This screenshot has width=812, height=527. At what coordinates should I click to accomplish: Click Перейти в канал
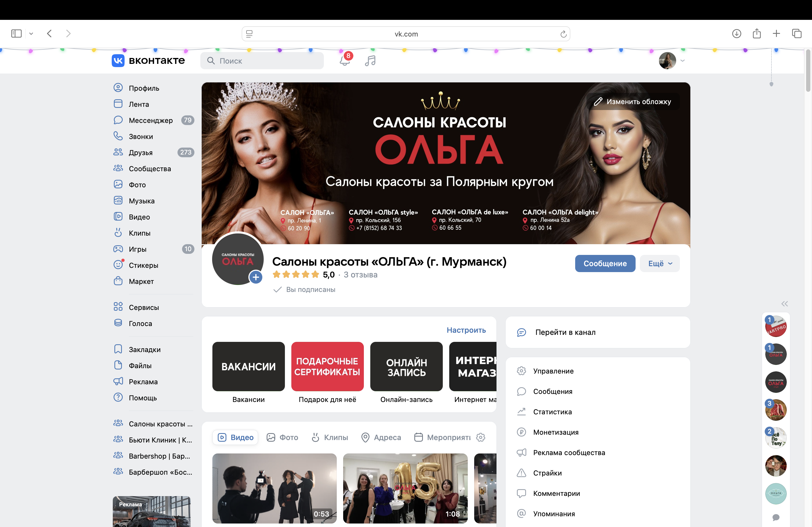(x=597, y=332)
